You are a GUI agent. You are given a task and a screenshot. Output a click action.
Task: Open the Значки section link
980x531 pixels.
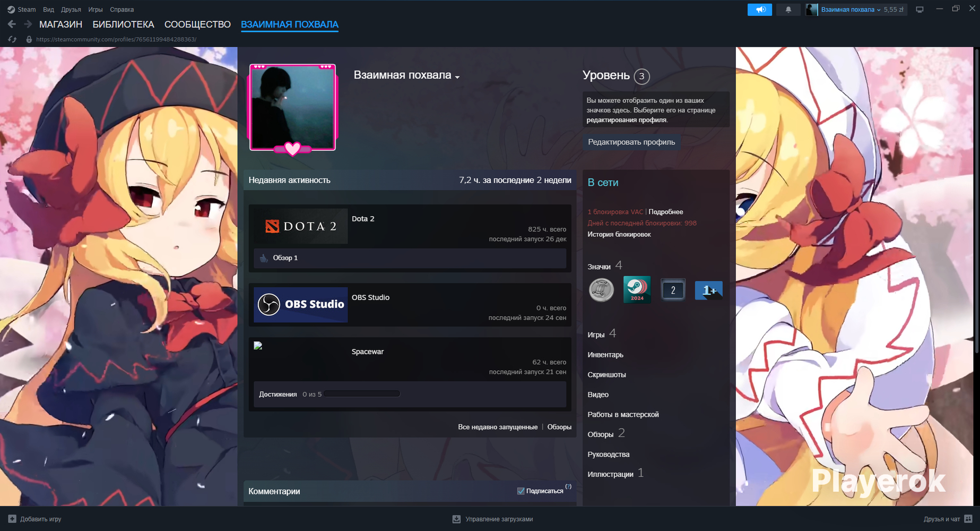click(x=599, y=267)
